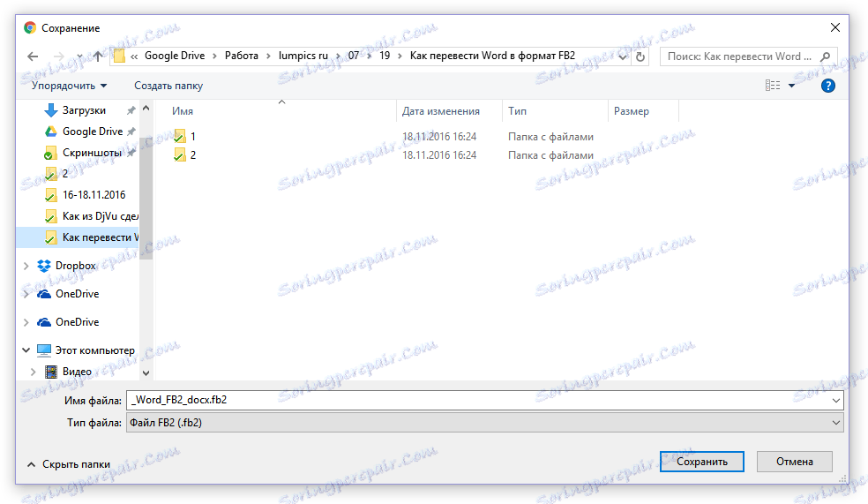The height and width of the screenshot is (504, 868).
Task: Click Скрыть папки toggle
Action: [69, 464]
